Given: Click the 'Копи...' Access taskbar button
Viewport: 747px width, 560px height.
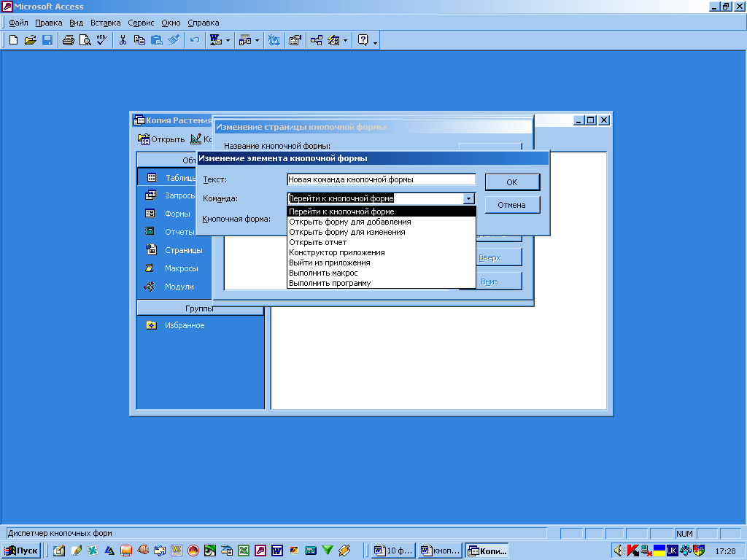Looking at the screenshot, I should [x=487, y=551].
